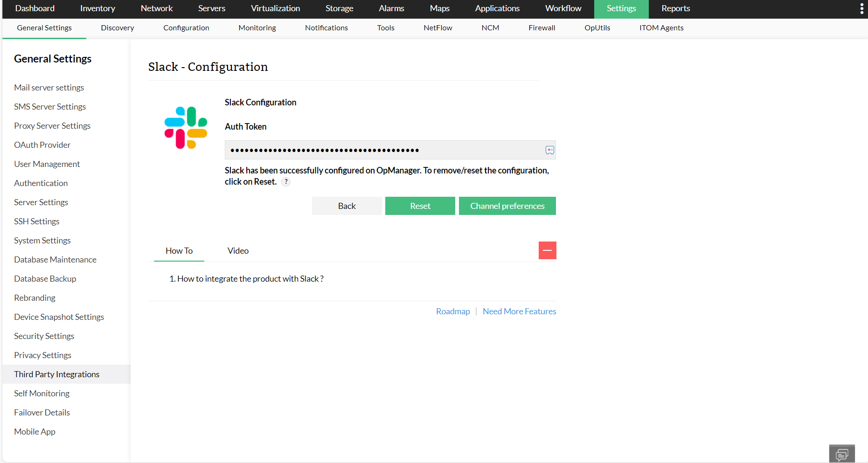Open SSH Settings
The image size is (868, 463).
(37, 221)
